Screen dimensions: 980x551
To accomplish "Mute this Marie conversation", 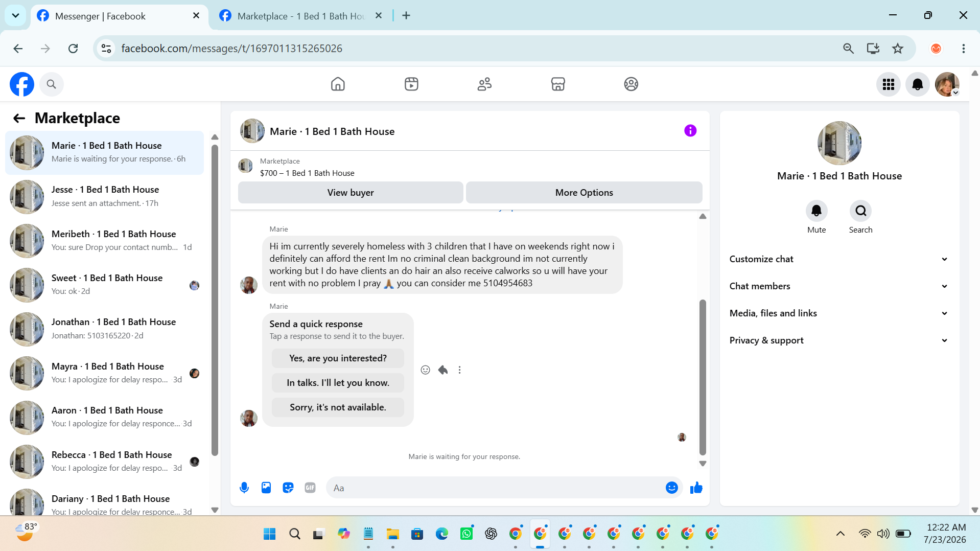I will [816, 211].
